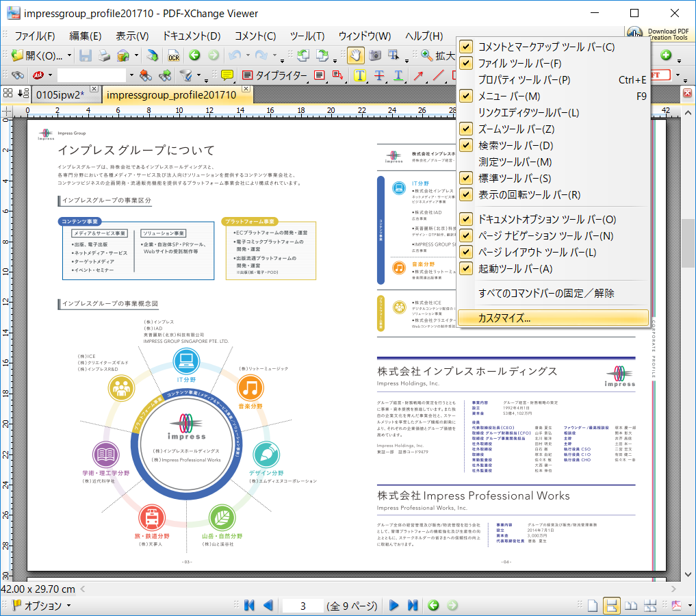Expand the Ask search provider dropdown
Viewport: 696px width, 616px height.
pos(50,75)
